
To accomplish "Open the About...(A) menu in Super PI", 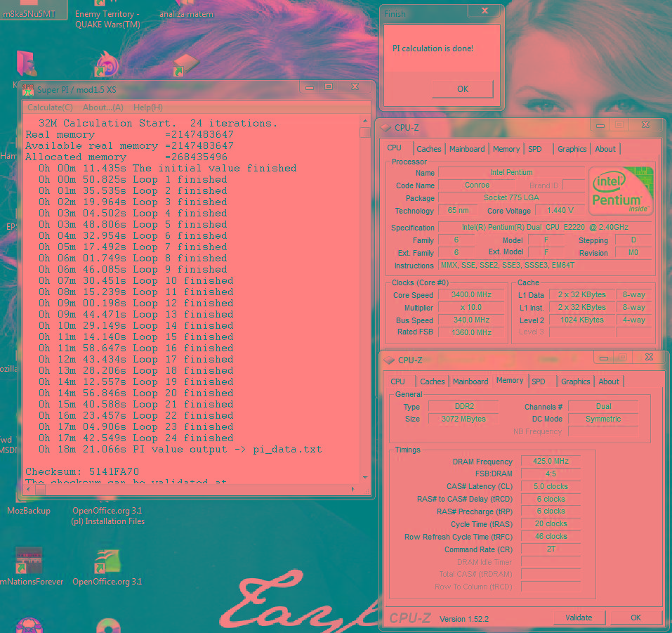I will pyautogui.click(x=103, y=107).
